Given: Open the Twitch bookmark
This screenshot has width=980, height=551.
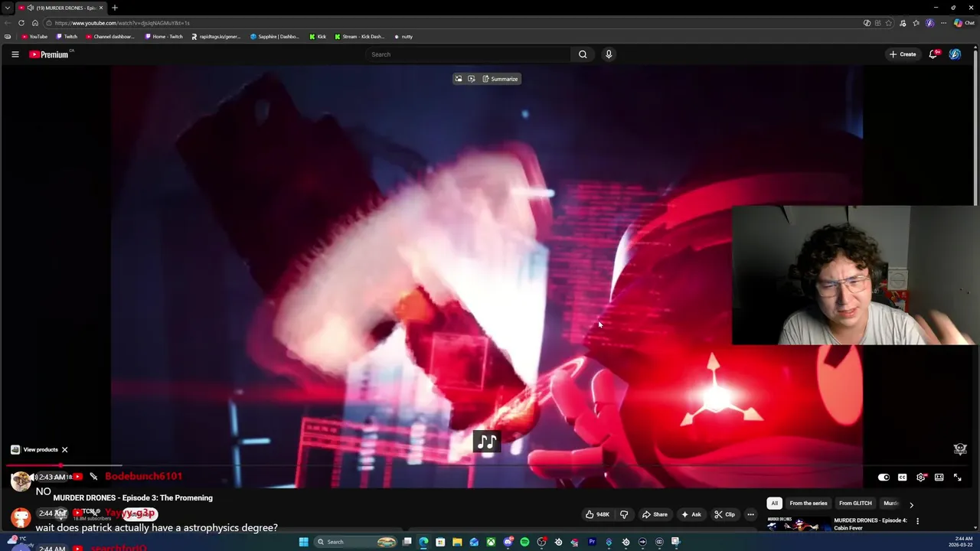Looking at the screenshot, I should [67, 37].
